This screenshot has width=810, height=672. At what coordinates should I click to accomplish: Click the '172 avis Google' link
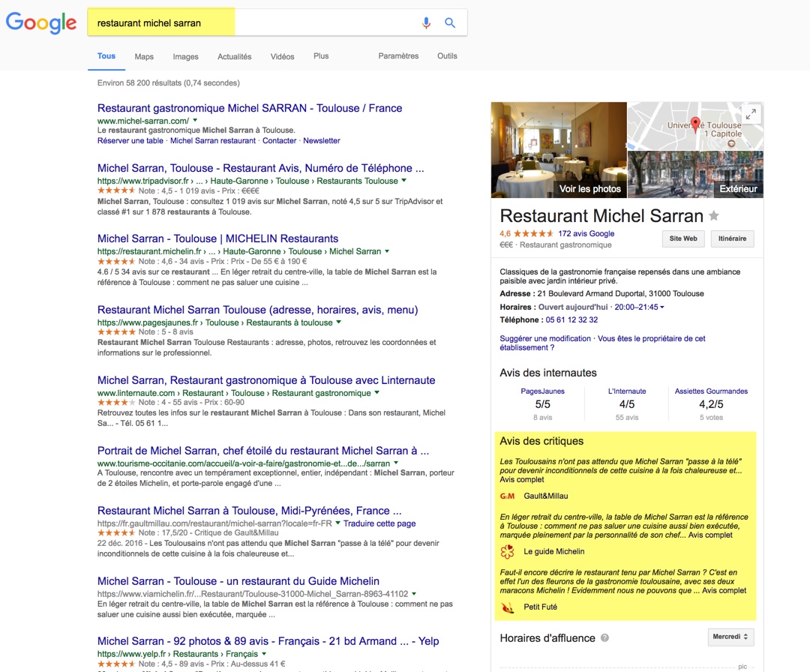point(586,233)
